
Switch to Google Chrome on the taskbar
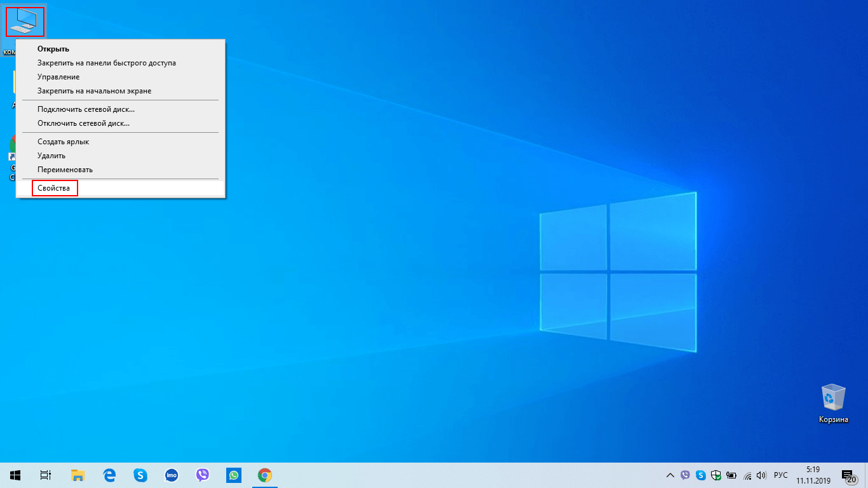pos(265,475)
